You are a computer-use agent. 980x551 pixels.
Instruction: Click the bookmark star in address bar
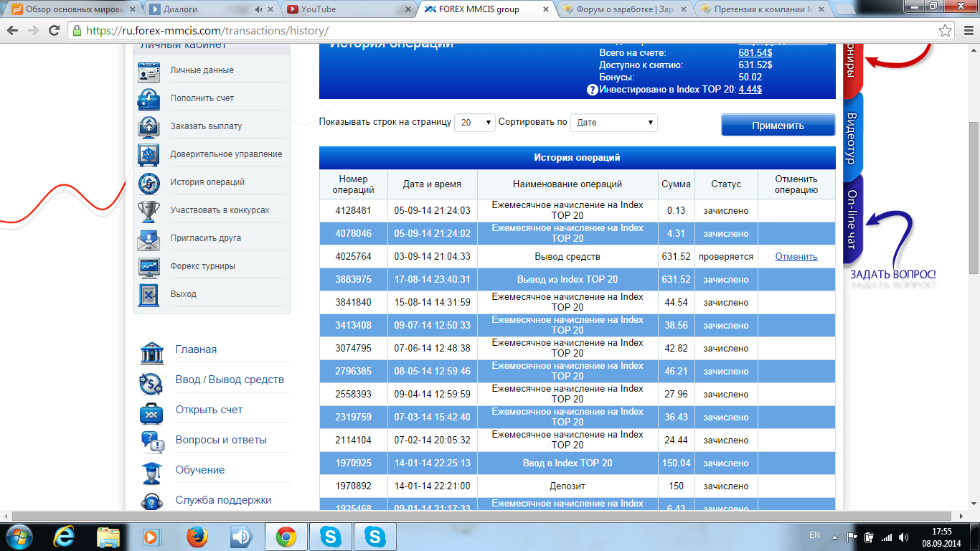click(946, 31)
